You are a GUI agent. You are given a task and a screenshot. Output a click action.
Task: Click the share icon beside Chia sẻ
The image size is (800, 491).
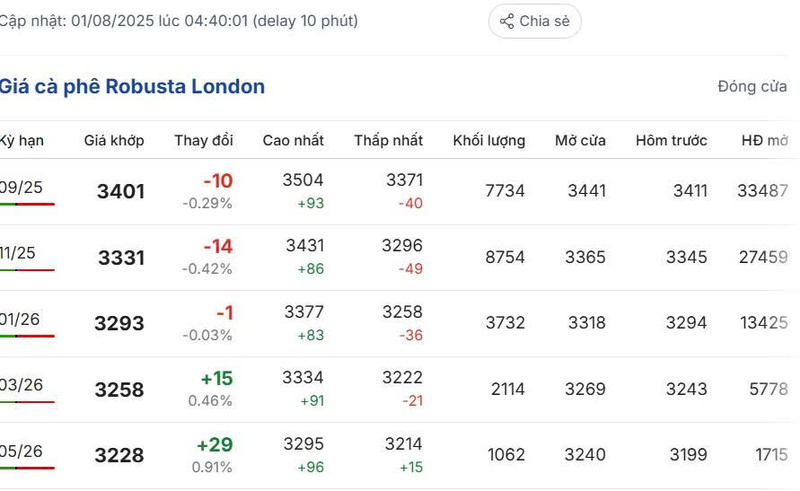coord(507,21)
